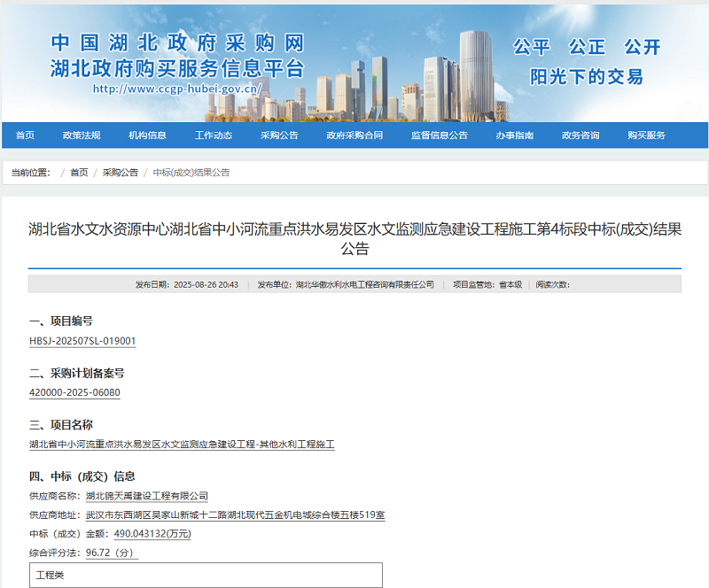
Task: Open the 政府采购合同 menu item
Action: [x=354, y=135]
